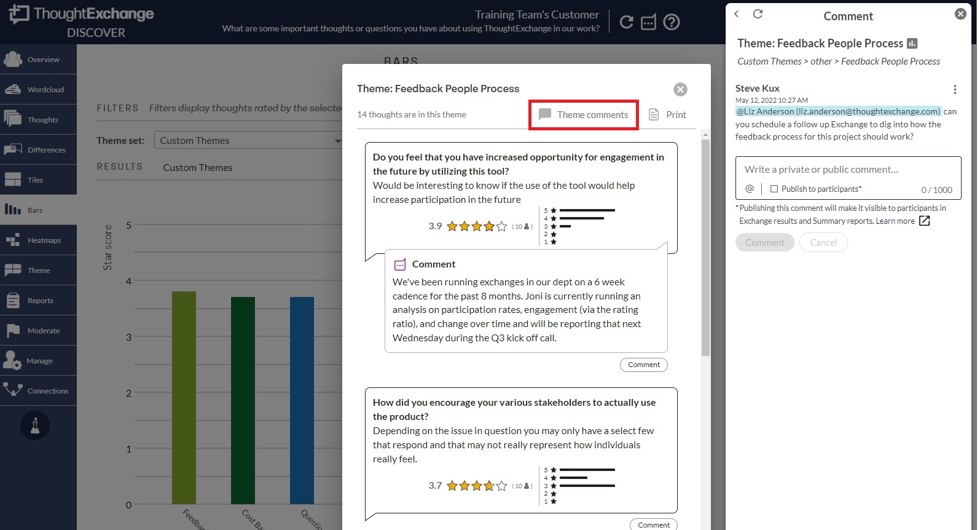Open Steve Kux comment options menu
This screenshot has width=980, height=530.
[955, 89]
